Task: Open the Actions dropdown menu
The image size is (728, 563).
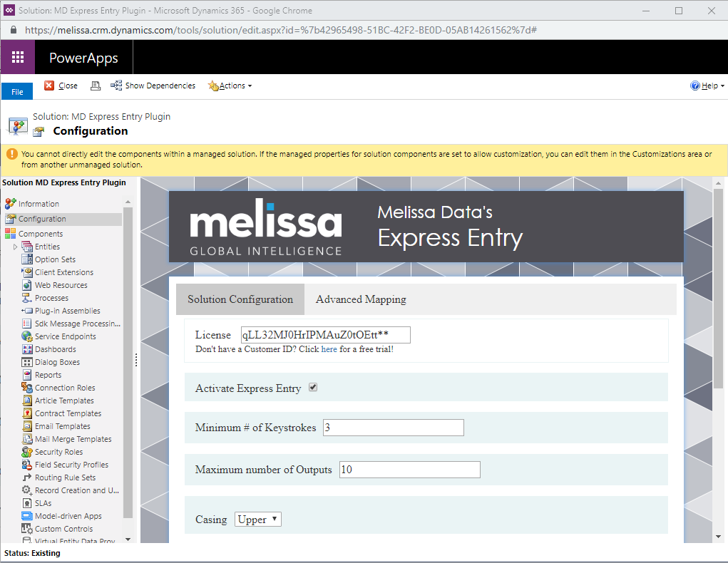Action: coord(230,86)
